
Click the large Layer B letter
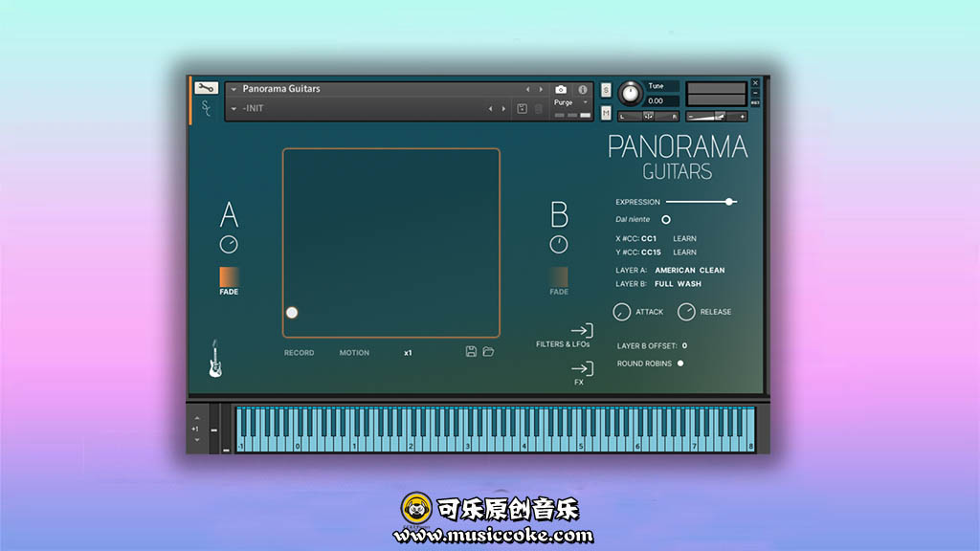[559, 214]
